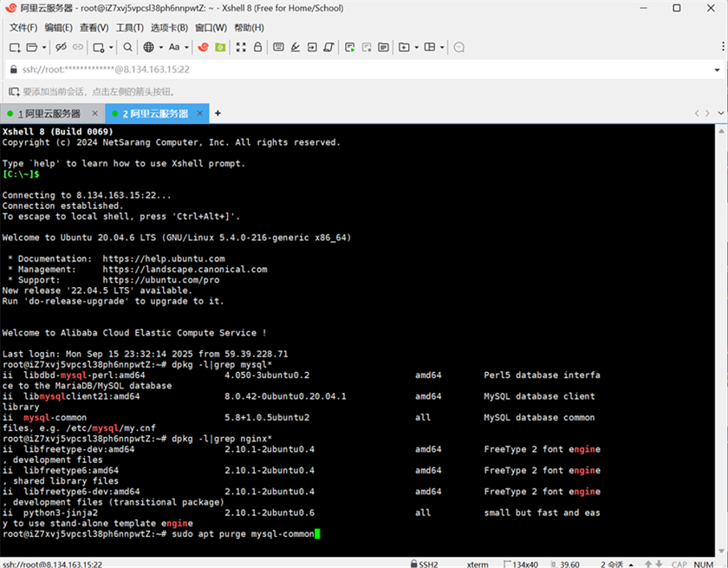This screenshot has height=568, width=728.
Task: Click the greyed Stop Logging icon
Action: pos(367,48)
